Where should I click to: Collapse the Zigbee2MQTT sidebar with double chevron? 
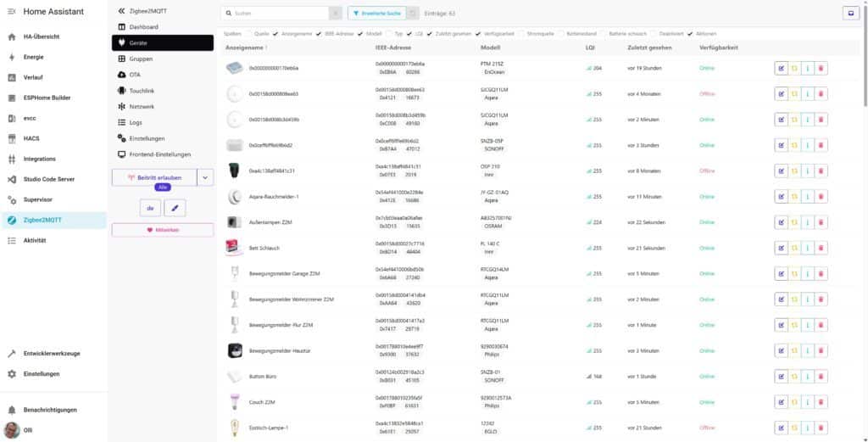pos(121,11)
